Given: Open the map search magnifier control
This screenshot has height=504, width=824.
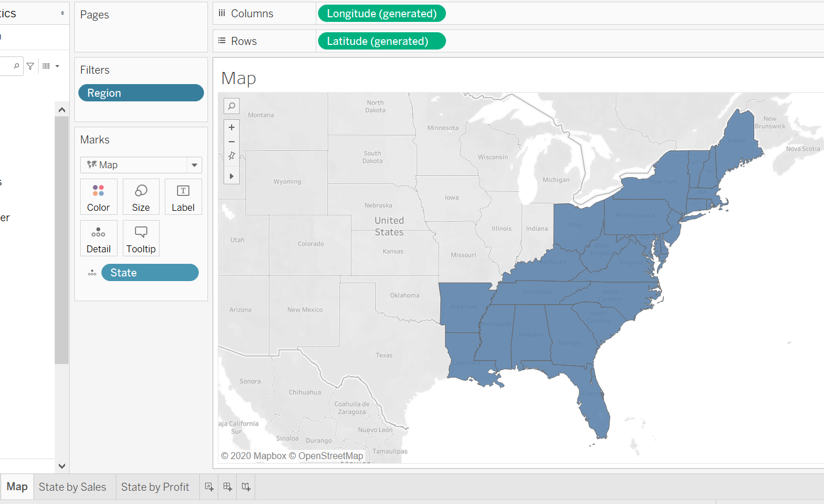Looking at the screenshot, I should point(232,105).
